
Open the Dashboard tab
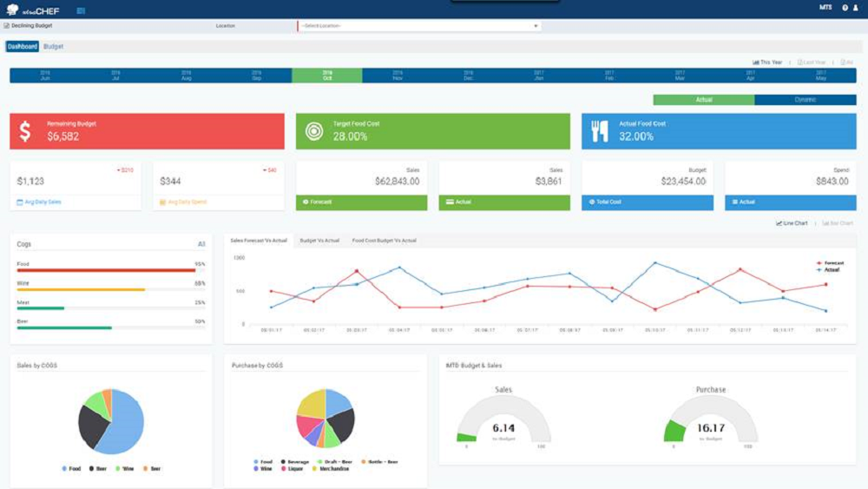23,47
